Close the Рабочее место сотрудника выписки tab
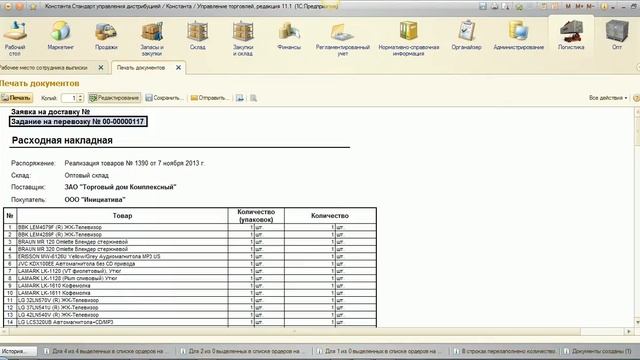640x360 pixels. tap(101, 68)
